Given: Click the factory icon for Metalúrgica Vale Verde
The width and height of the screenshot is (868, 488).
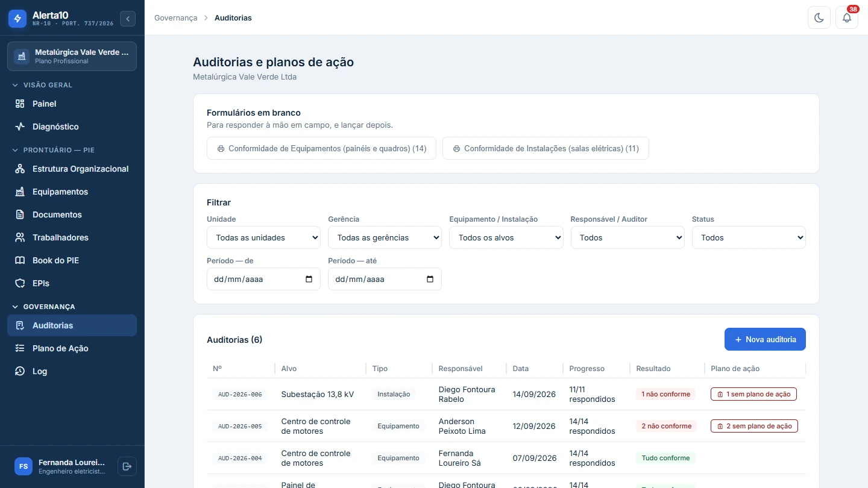Looking at the screenshot, I should click(22, 57).
